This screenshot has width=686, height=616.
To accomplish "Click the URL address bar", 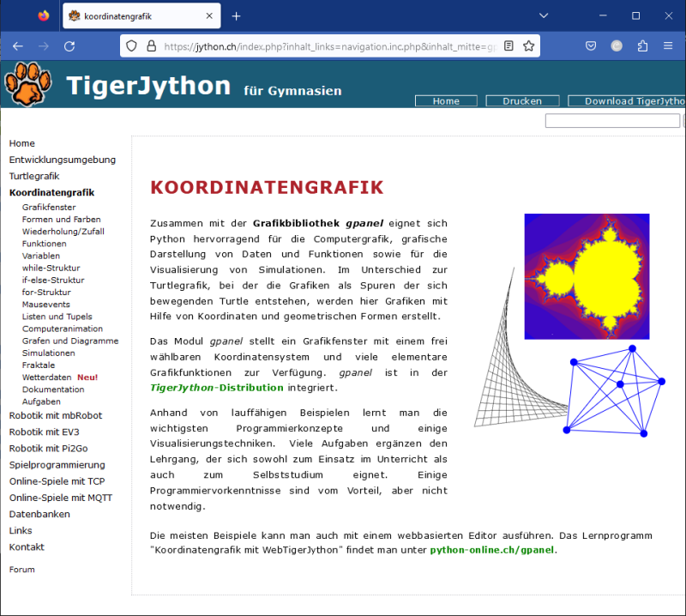I will coord(330,46).
